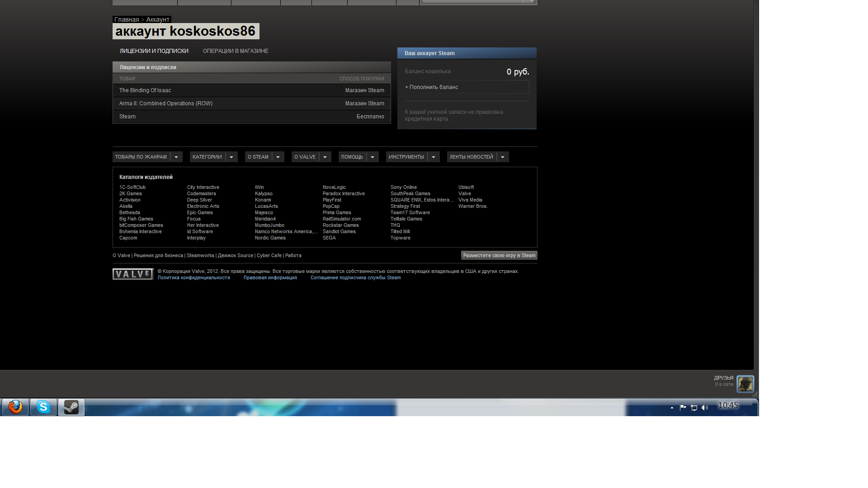Screen dimensions: 868x488
Task: Open the THQ publisher catalog
Action: 396,225
